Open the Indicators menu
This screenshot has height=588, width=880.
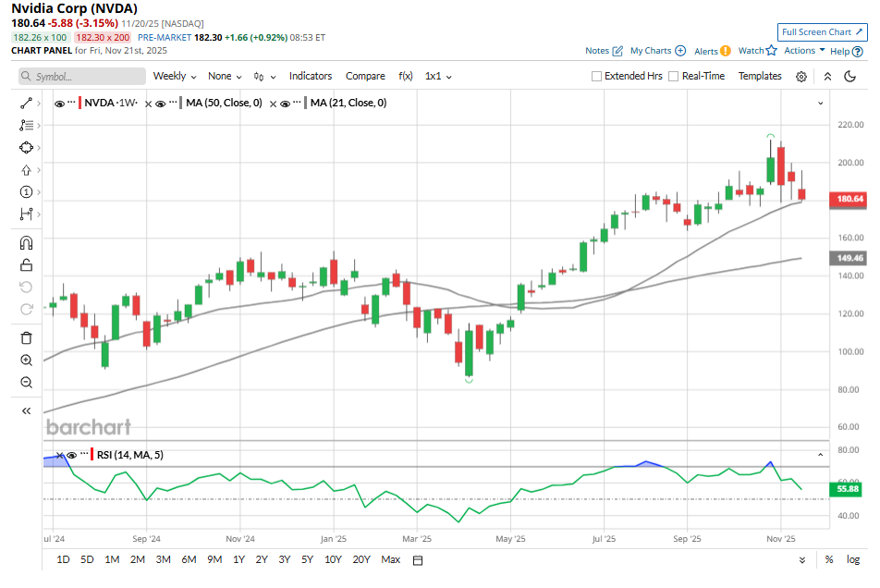310,77
